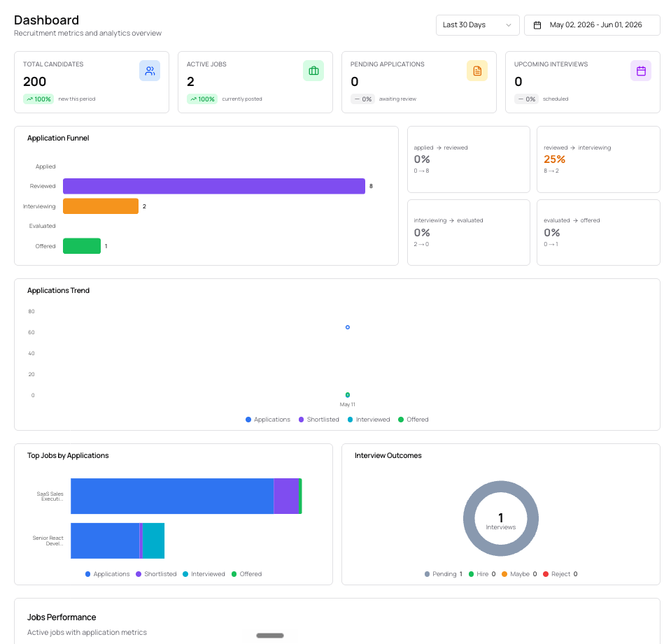Screen dimensions: 664x644
Task: Click the Upcoming Interviews calendar icon
Action: click(641, 71)
